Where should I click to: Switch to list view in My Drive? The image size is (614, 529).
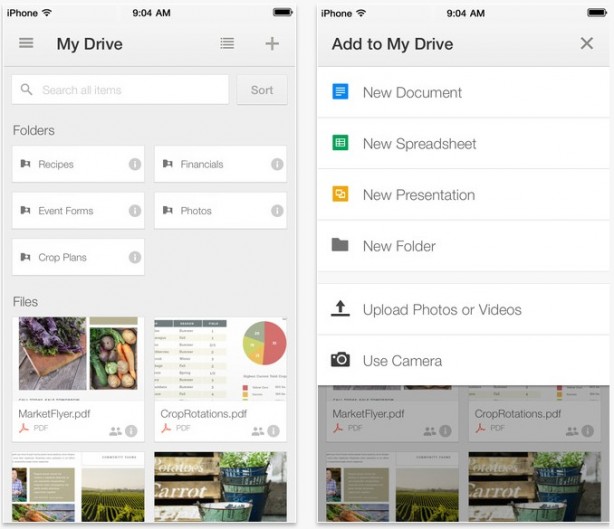[227, 43]
